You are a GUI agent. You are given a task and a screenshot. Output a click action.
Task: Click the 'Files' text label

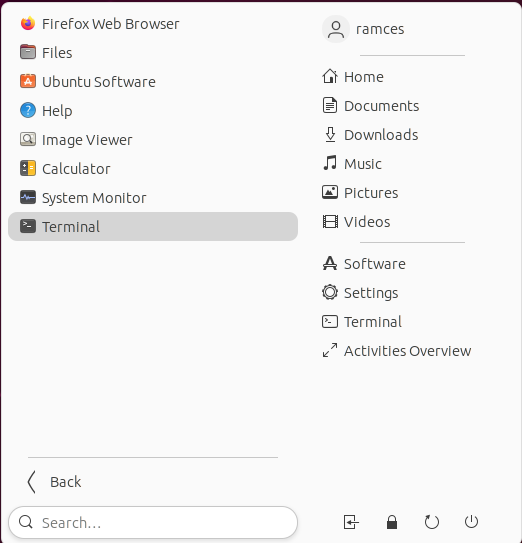pyautogui.click(x=57, y=53)
